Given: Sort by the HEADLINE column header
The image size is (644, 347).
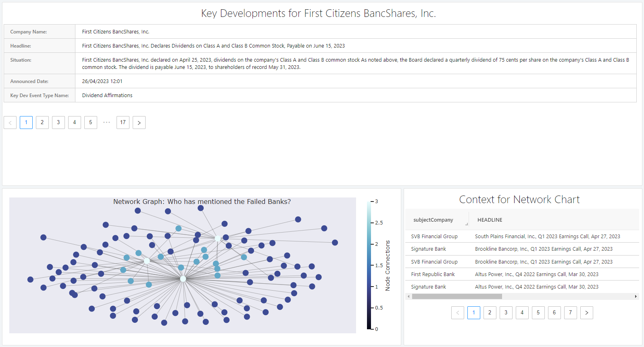Looking at the screenshot, I should coord(490,220).
